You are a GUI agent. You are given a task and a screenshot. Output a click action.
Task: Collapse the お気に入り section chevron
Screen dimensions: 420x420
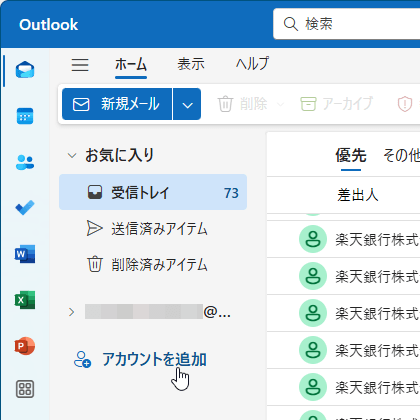coord(72,155)
